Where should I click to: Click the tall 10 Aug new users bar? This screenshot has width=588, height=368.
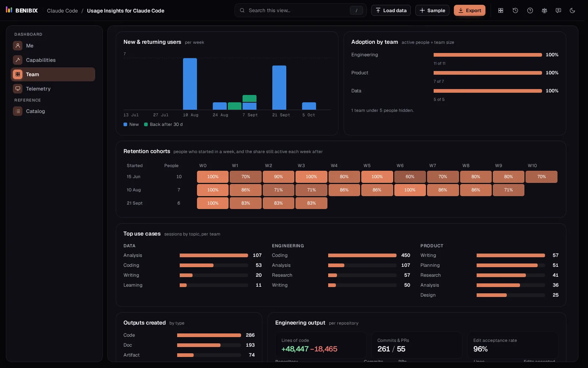(190, 84)
